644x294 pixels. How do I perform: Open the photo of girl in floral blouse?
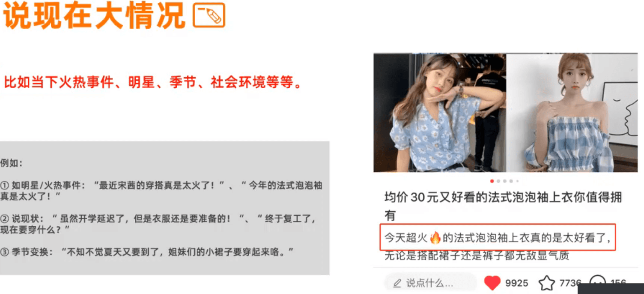(x=440, y=113)
